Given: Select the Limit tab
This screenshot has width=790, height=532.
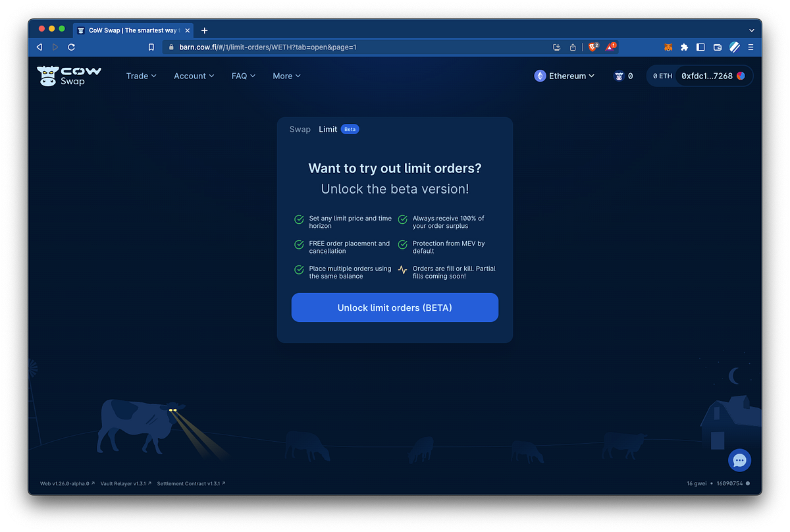Looking at the screenshot, I should point(328,129).
